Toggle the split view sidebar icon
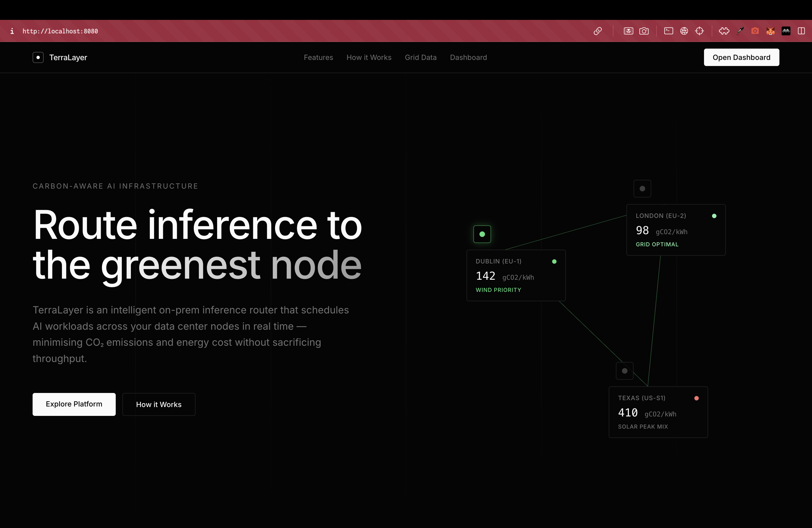The image size is (812, 528). point(801,31)
